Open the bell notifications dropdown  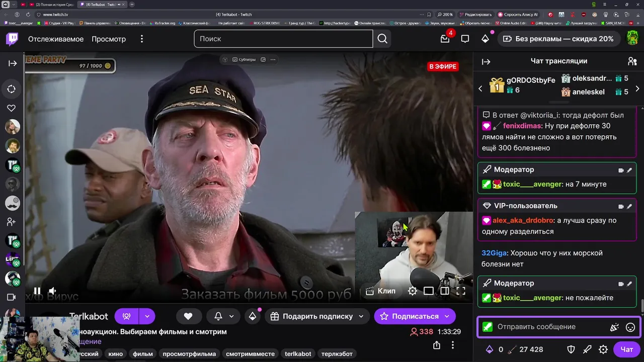(x=223, y=316)
